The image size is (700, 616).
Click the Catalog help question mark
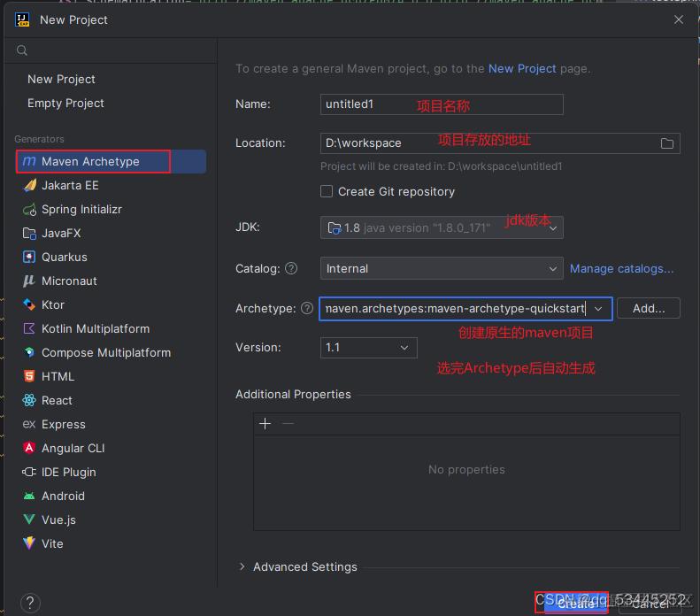[x=291, y=268]
